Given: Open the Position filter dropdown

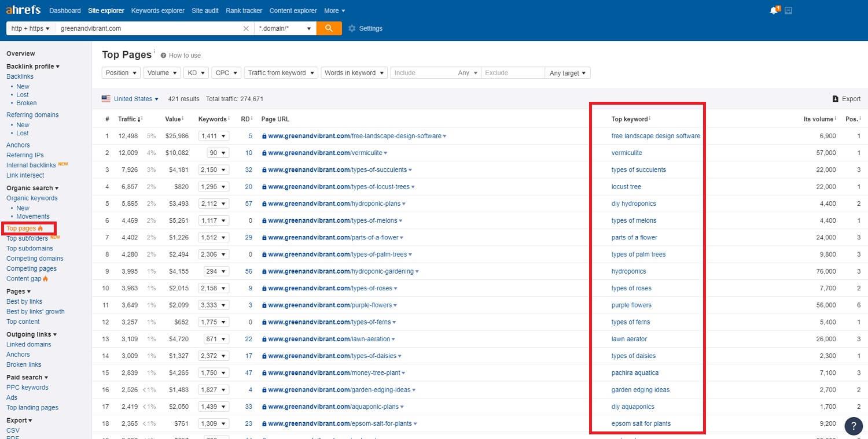Looking at the screenshot, I should [x=121, y=73].
